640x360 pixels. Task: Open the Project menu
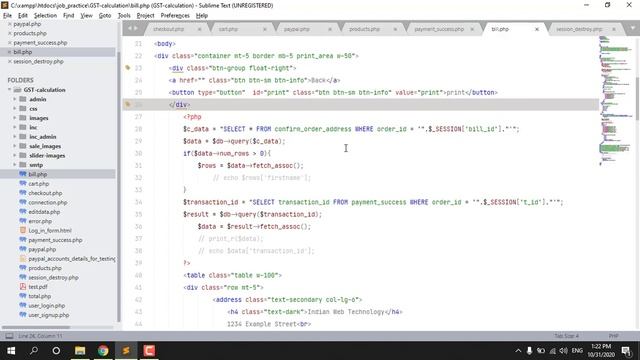(145, 16)
